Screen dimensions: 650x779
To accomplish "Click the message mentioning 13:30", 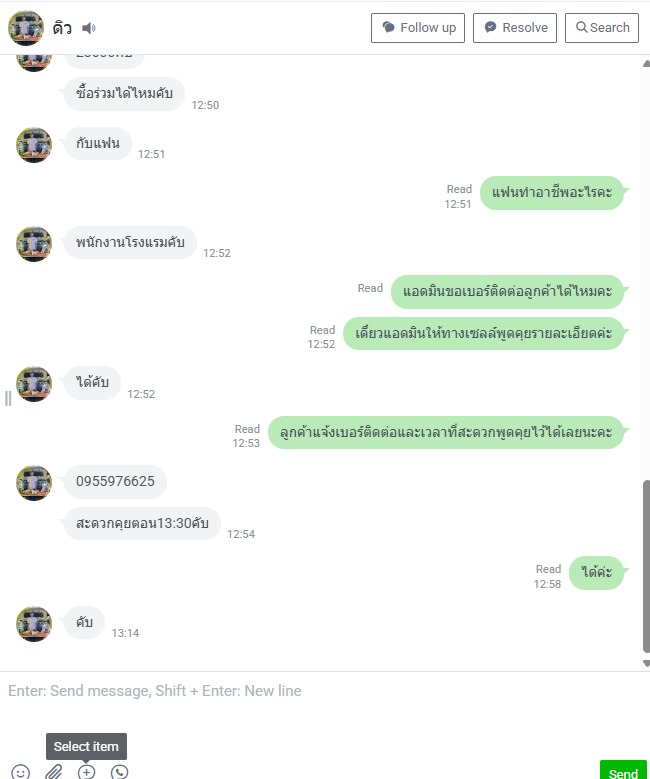I will coord(142,523).
